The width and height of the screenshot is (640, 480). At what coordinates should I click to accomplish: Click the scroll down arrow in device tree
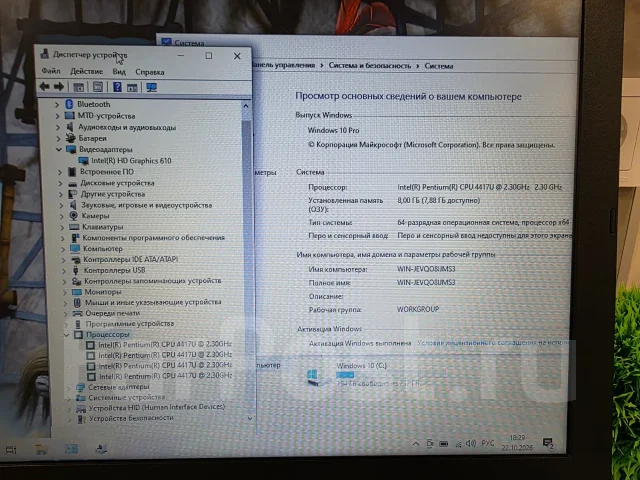click(250, 418)
